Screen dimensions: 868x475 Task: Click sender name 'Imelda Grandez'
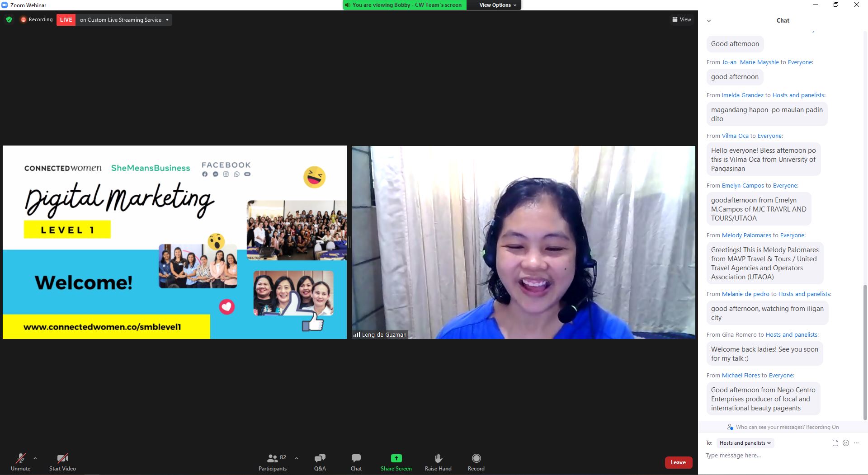[x=742, y=95]
